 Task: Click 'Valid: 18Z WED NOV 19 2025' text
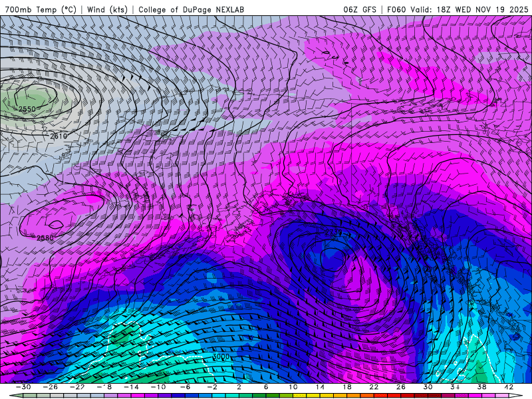(469, 10)
